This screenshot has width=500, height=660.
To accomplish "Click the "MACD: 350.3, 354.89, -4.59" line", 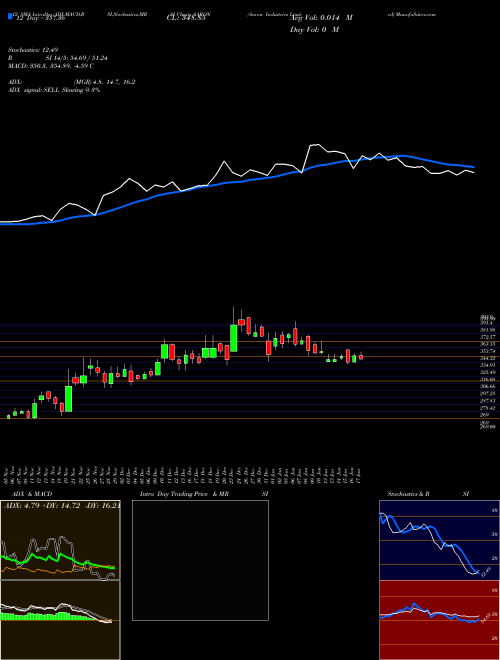I will click(x=51, y=66).
